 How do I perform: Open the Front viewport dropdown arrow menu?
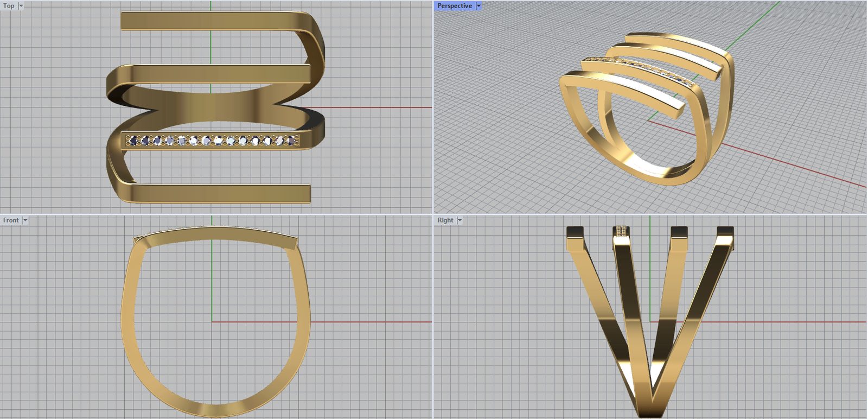(x=25, y=220)
